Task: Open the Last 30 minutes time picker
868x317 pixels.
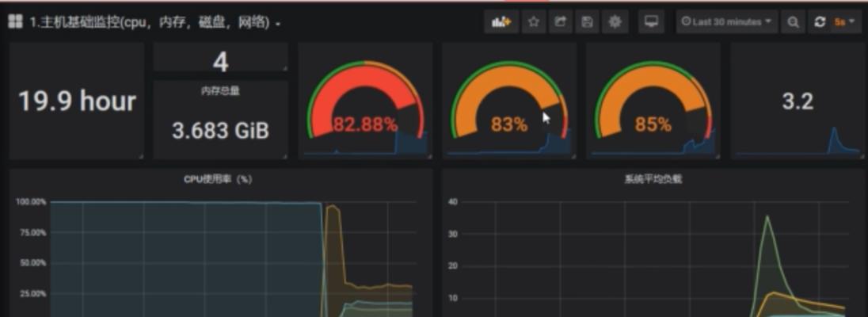Action: pyautogui.click(x=726, y=22)
